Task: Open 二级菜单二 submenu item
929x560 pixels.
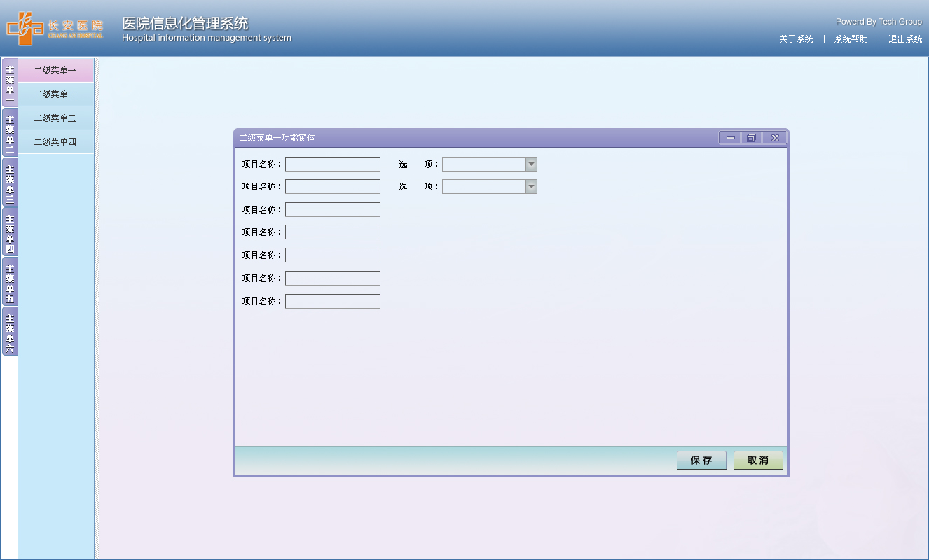Action: pos(55,94)
